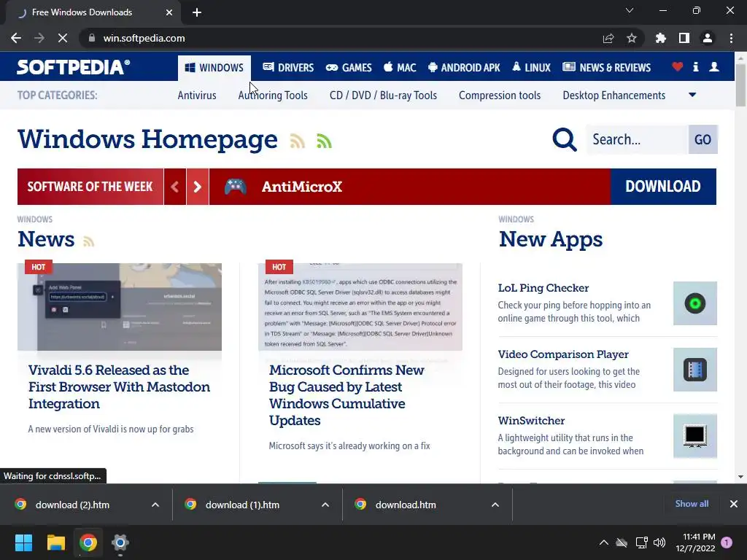Close the downloads bar
Viewport: 747px width, 560px height.
734,504
